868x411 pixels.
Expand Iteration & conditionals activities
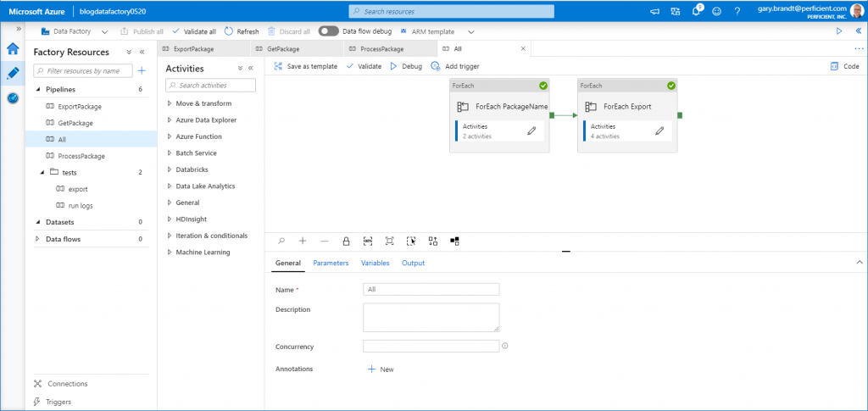[x=170, y=236]
